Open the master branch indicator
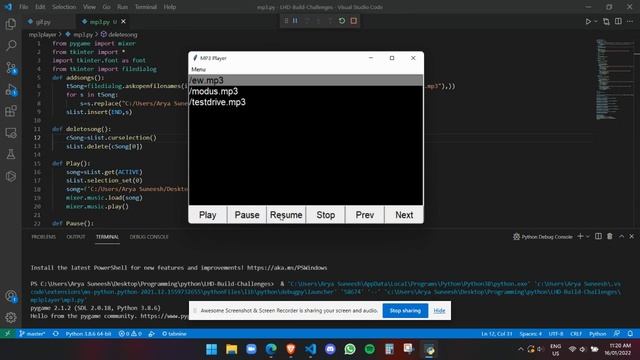This screenshot has width=640, height=360. point(32,333)
